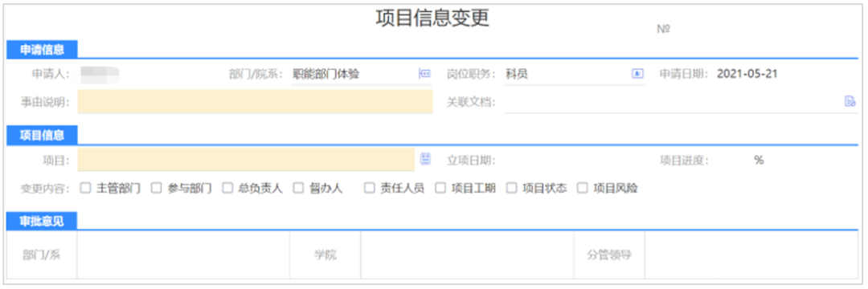The height and width of the screenshot is (289, 868).
Task: Click the 立项日期 label
Action: pos(471,161)
